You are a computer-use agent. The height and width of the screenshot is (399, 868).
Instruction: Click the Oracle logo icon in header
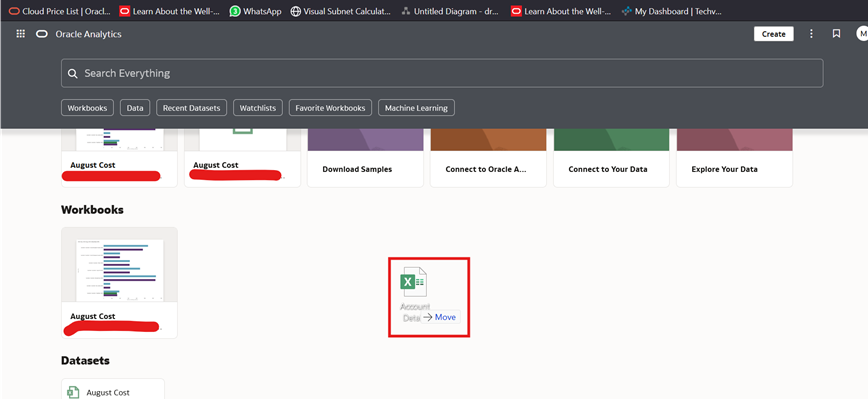point(42,34)
